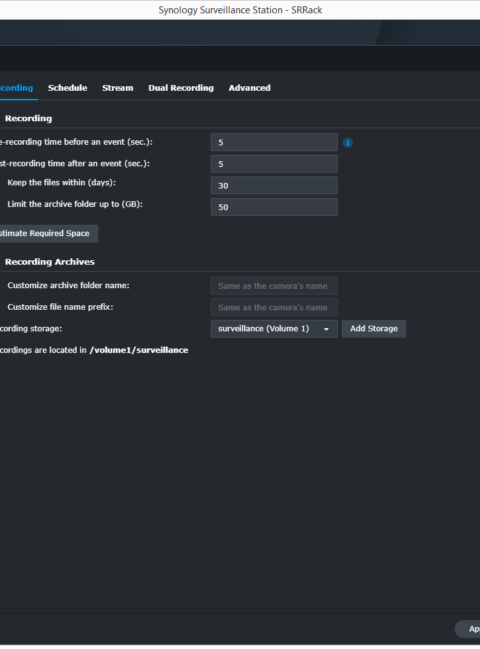
Task: Edit post-recording time after event field
Action: pos(274,164)
